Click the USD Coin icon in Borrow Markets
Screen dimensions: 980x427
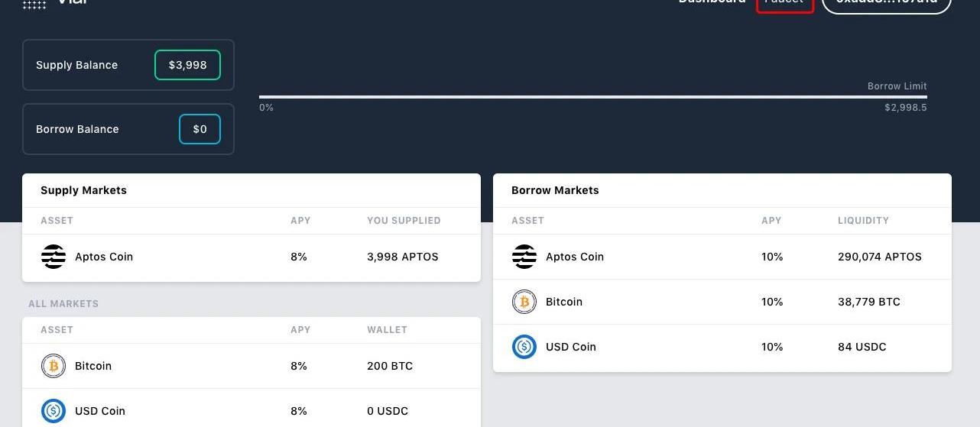[524, 347]
